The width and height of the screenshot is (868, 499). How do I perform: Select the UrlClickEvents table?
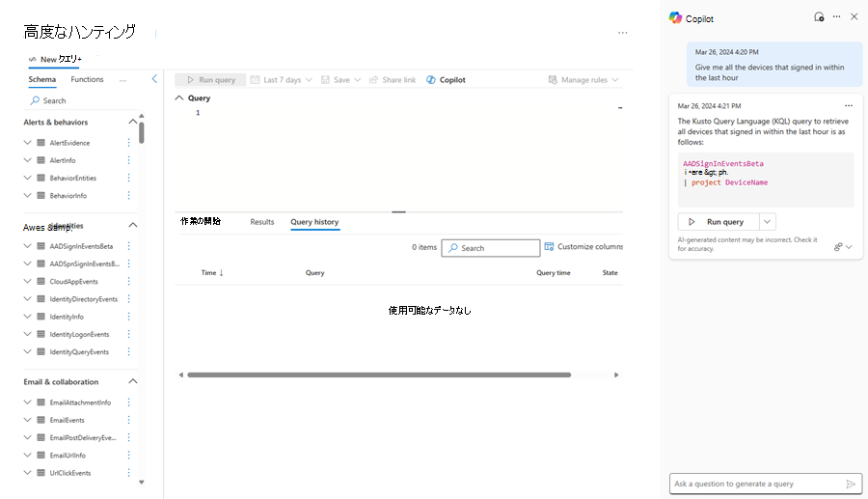(x=70, y=473)
